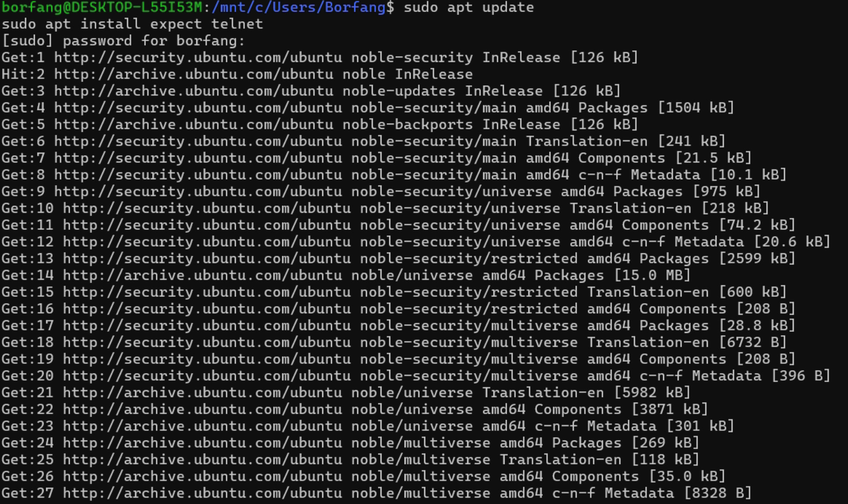
Task: Click the sudo password prompt line
Action: tap(123, 41)
